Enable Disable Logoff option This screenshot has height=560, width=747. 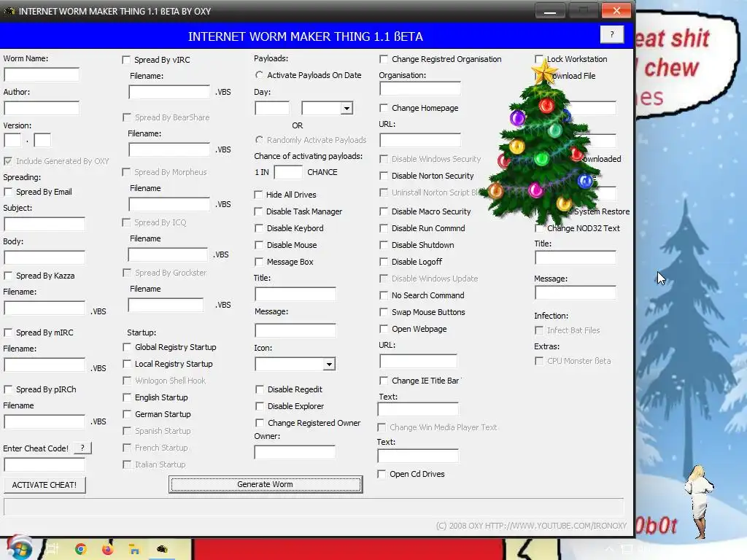click(384, 262)
